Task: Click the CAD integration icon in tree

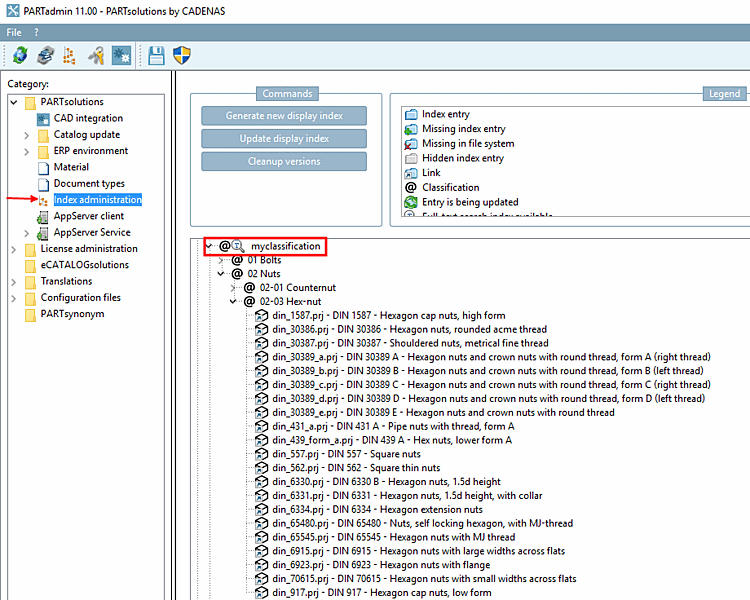Action: coord(43,119)
